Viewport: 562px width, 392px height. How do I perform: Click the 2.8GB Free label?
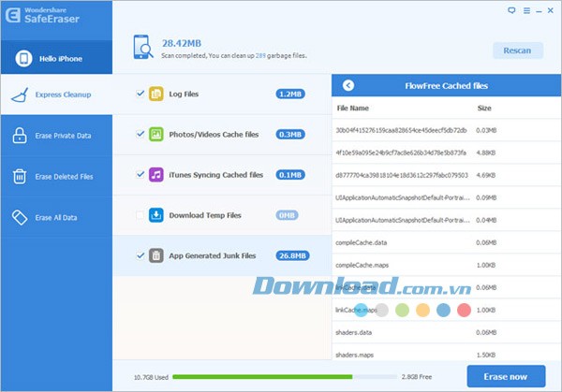(417, 377)
